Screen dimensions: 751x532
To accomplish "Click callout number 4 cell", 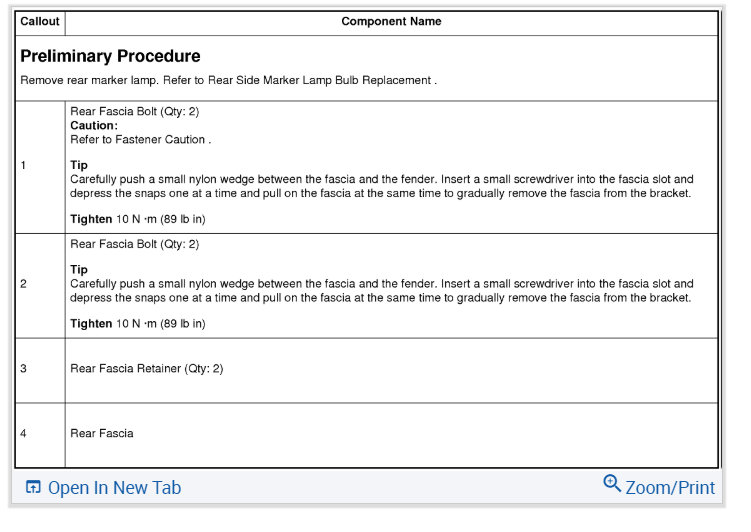I will coord(24,434).
